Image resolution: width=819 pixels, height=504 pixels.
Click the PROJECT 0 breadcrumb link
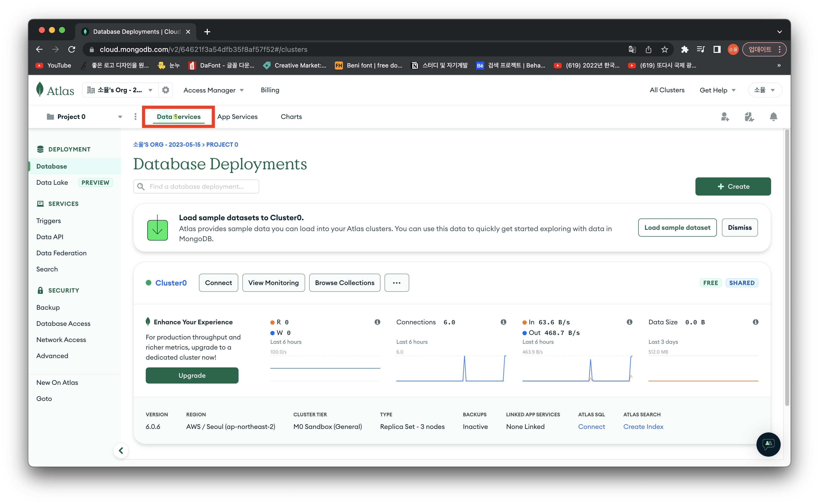click(222, 144)
